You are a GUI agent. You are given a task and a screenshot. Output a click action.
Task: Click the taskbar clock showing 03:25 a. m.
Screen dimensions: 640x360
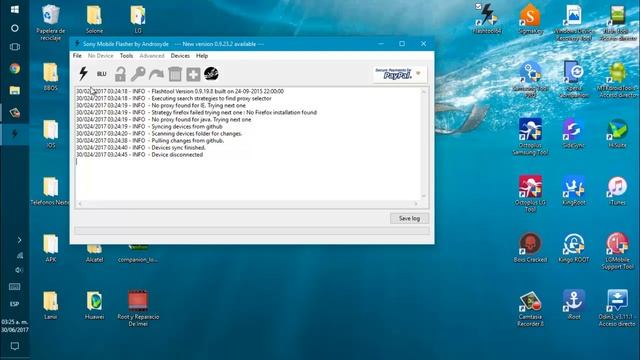[15, 326]
